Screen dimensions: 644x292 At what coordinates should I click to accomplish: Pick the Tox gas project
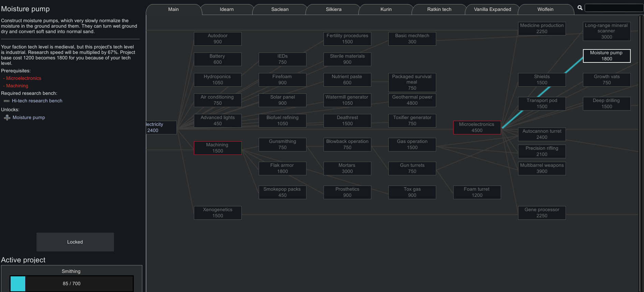coord(412,192)
